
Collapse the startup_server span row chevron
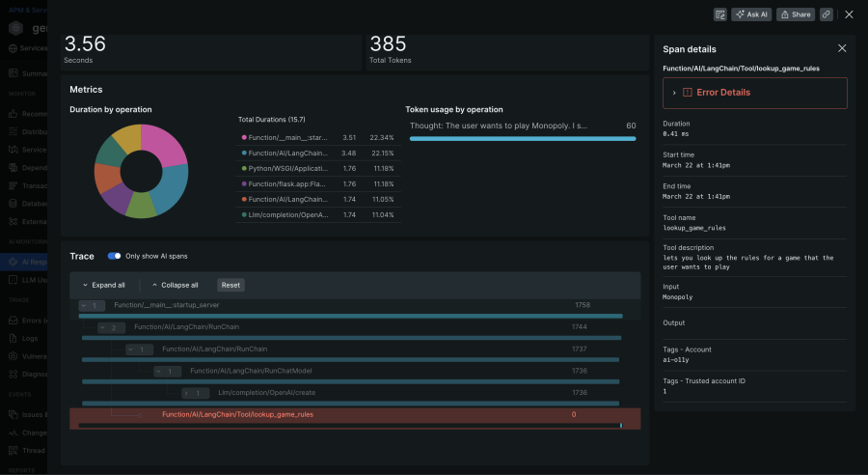point(85,305)
